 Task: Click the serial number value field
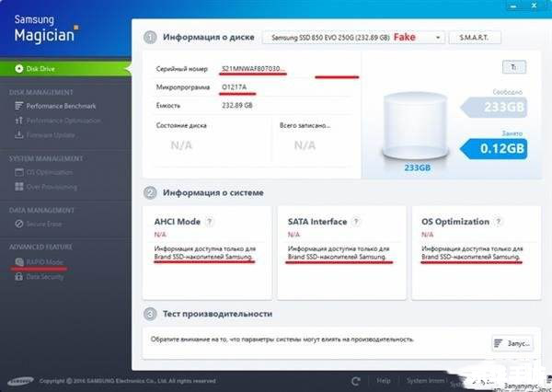coord(253,69)
